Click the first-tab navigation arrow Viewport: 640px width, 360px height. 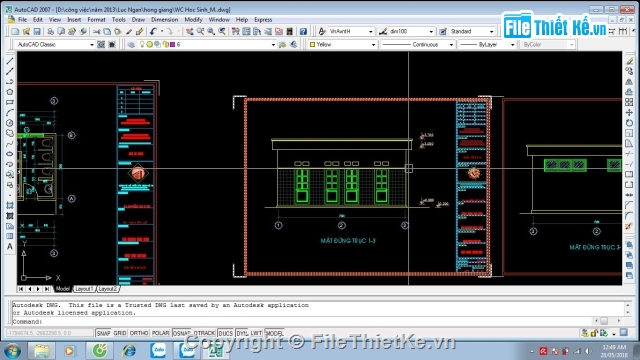point(21,289)
